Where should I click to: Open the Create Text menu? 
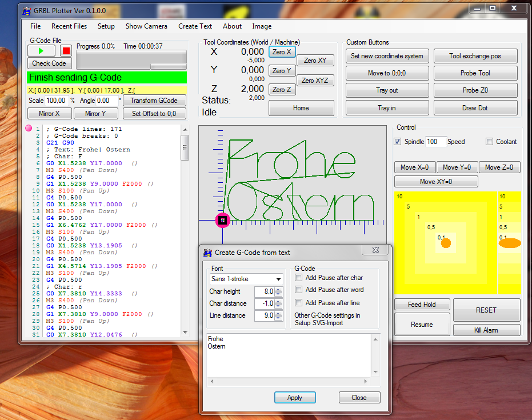pos(195,26)
